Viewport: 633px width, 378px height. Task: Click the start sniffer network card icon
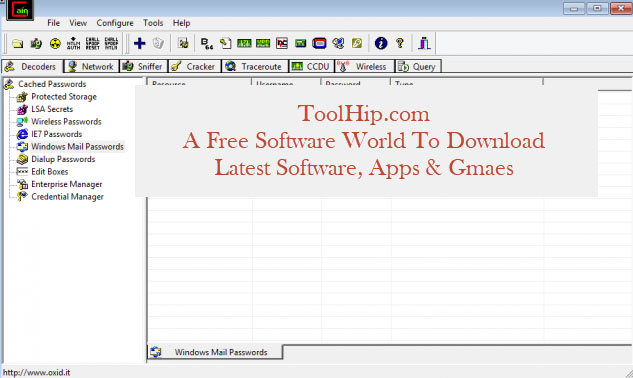(x=36, y=43)
